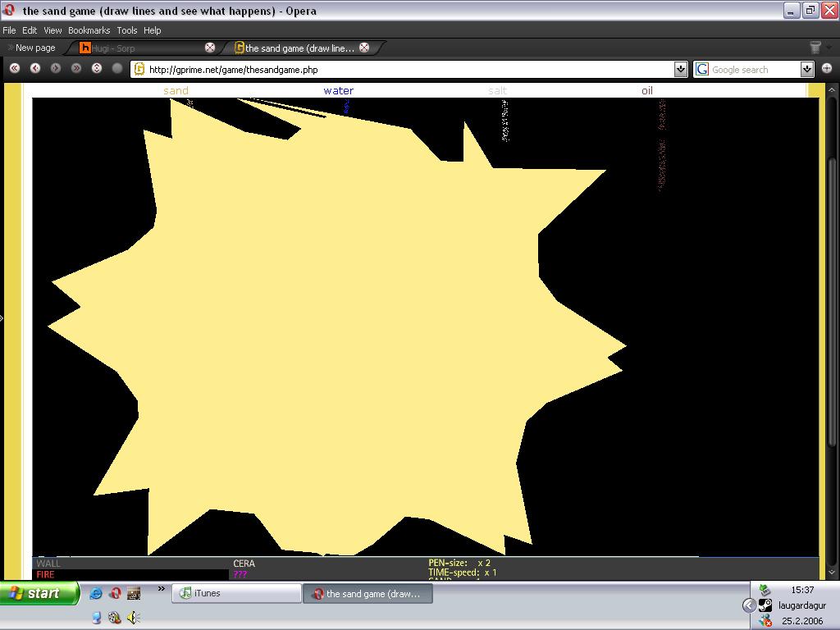
Task: Open the search engine selection dropdown
Action: 807,69
